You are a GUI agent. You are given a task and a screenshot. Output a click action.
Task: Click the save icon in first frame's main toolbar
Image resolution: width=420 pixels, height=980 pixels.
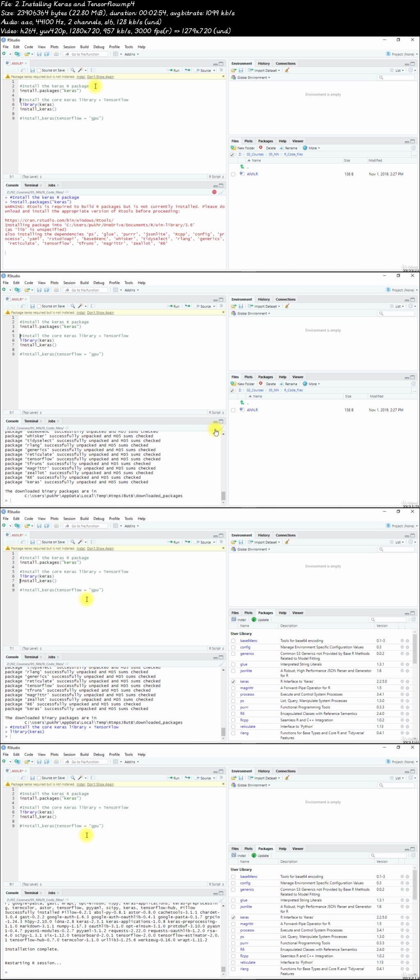[x=39, y=54]
